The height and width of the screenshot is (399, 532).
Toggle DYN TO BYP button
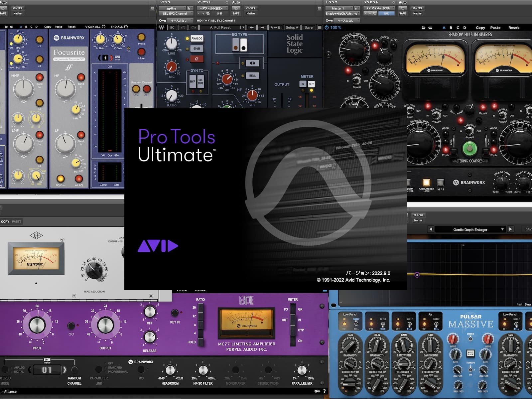point(193,81)
